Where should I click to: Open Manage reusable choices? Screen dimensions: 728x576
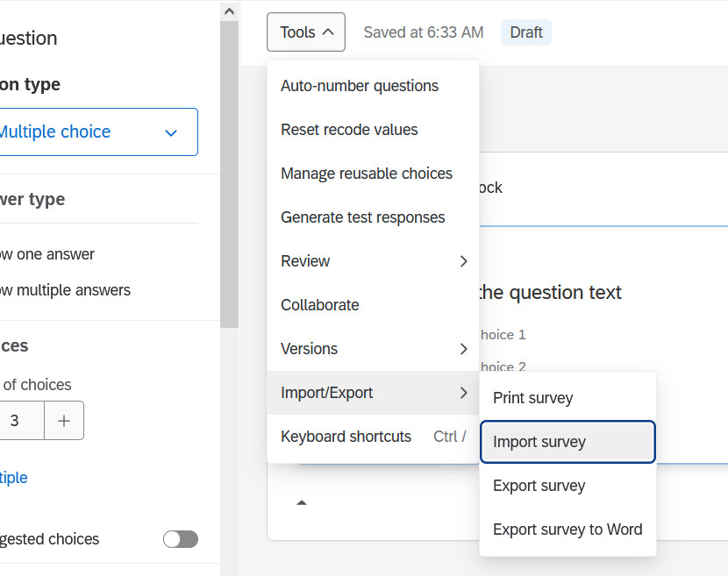[x=367, y=174]
